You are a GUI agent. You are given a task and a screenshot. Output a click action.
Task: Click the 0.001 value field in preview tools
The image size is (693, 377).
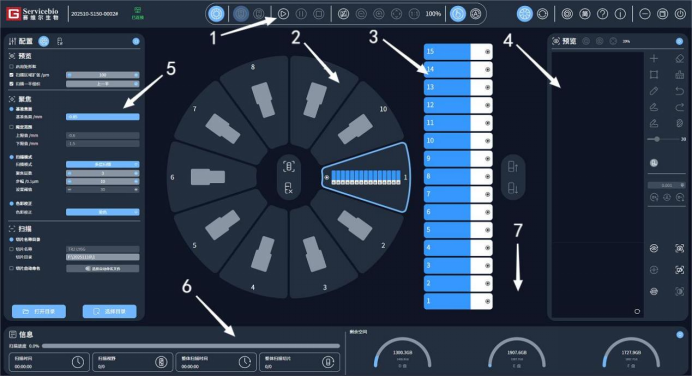(x=667, y=185)
